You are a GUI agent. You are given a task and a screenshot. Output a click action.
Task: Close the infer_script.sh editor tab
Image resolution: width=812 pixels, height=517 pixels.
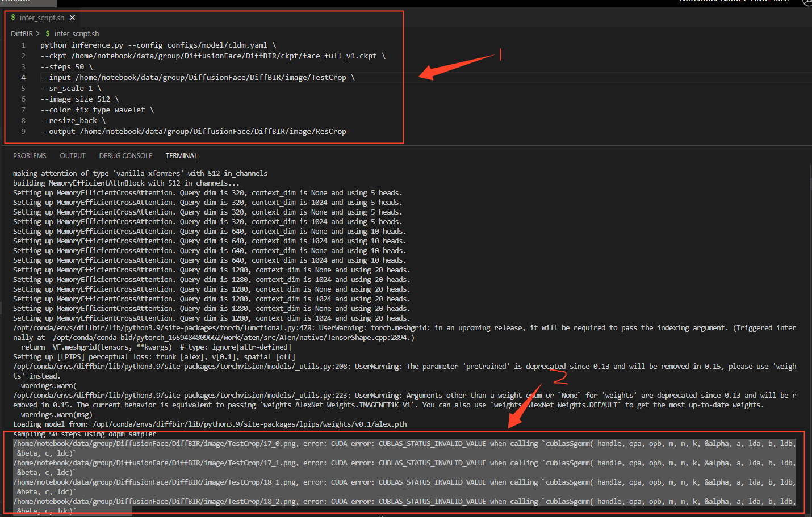pos(72,18)
